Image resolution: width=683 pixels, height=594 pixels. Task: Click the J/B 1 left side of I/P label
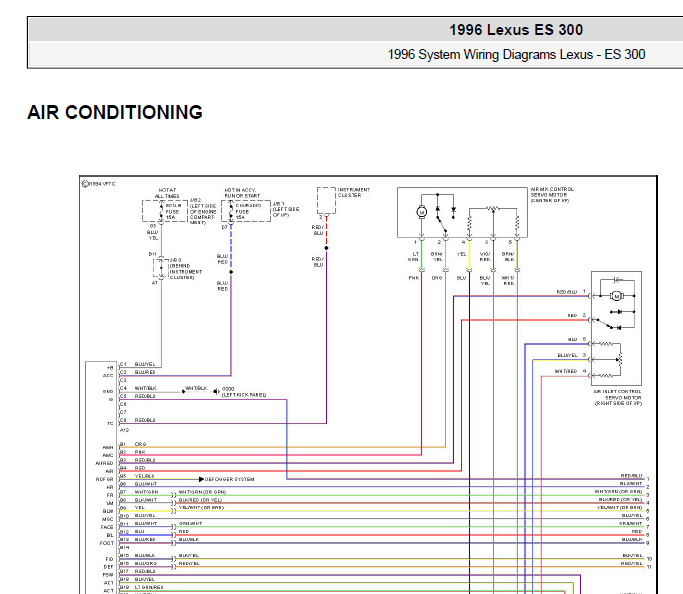coord(286,209)
